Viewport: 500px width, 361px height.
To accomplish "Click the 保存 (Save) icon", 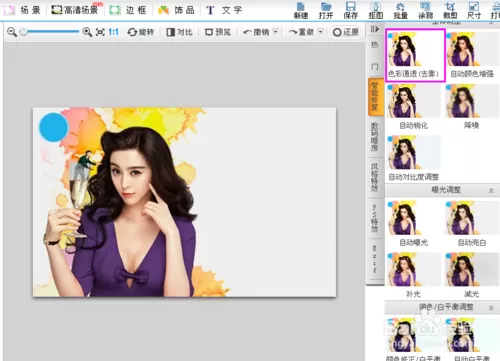I will point(351,10).
